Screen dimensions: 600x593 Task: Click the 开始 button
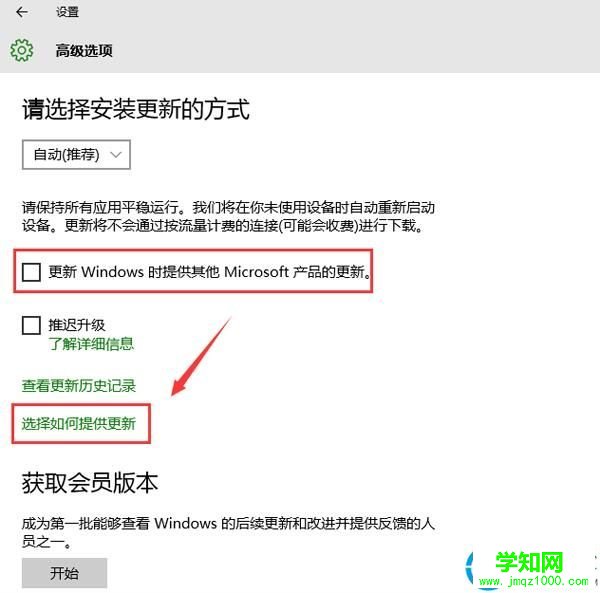tap(64, 573)
